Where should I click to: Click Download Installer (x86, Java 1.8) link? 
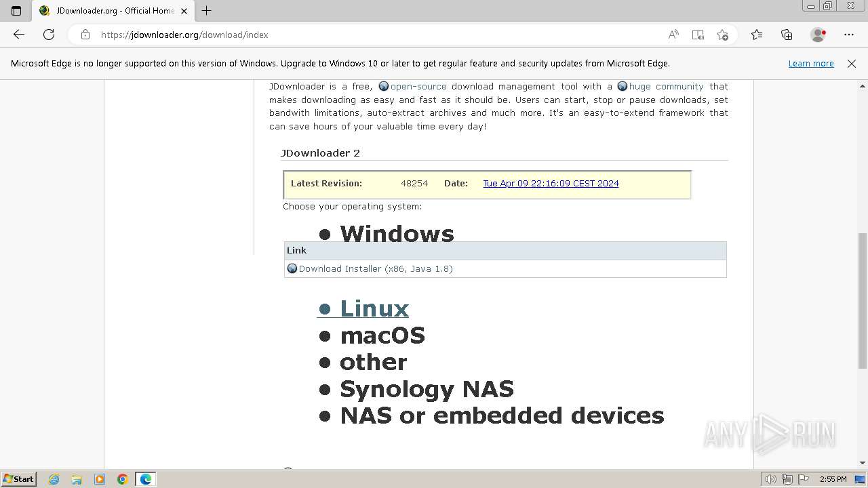[x=376, y=269]
